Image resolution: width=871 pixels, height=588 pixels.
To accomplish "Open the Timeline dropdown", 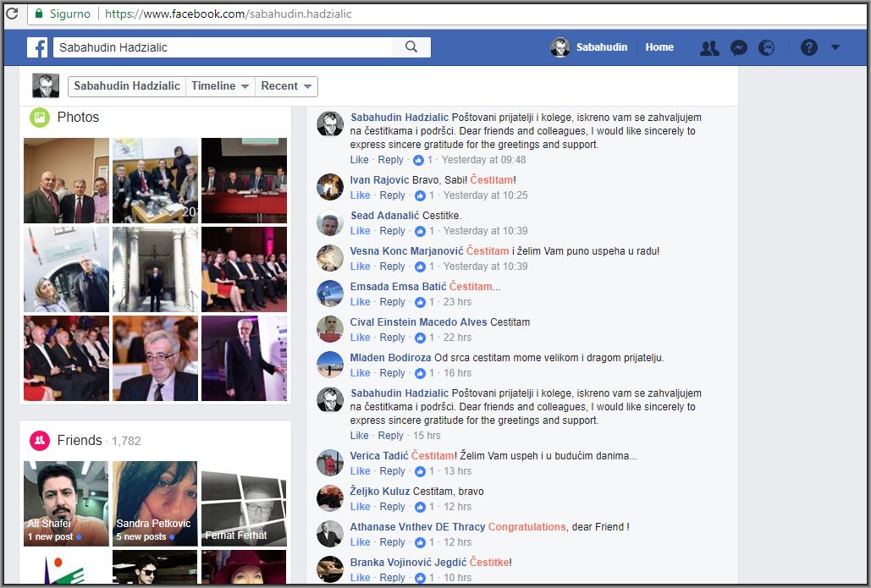I will pyautogui.click(x=221, y=86).
